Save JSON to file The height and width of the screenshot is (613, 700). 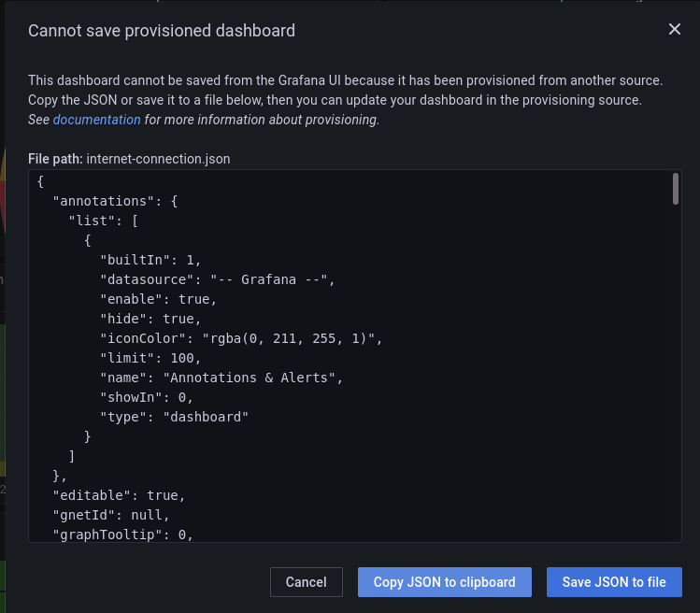[614, 582]
